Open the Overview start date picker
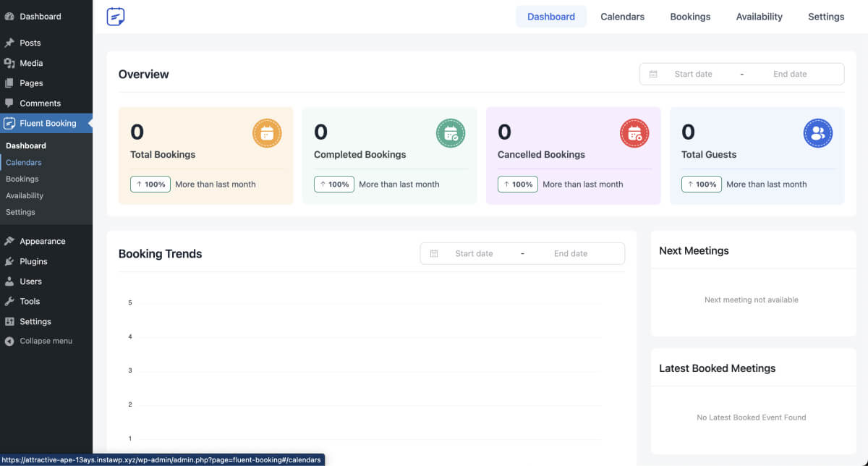868x466 pixels. (x=693, y=74)
